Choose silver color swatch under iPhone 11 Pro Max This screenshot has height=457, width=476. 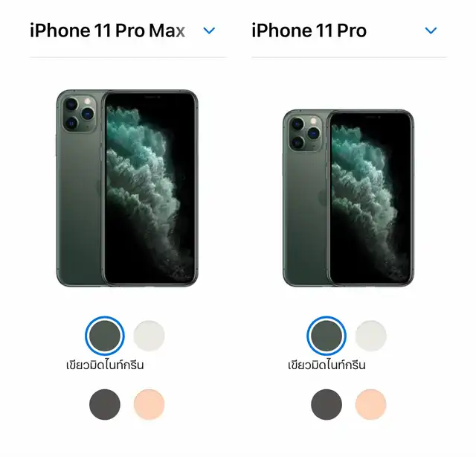point(149,336)
